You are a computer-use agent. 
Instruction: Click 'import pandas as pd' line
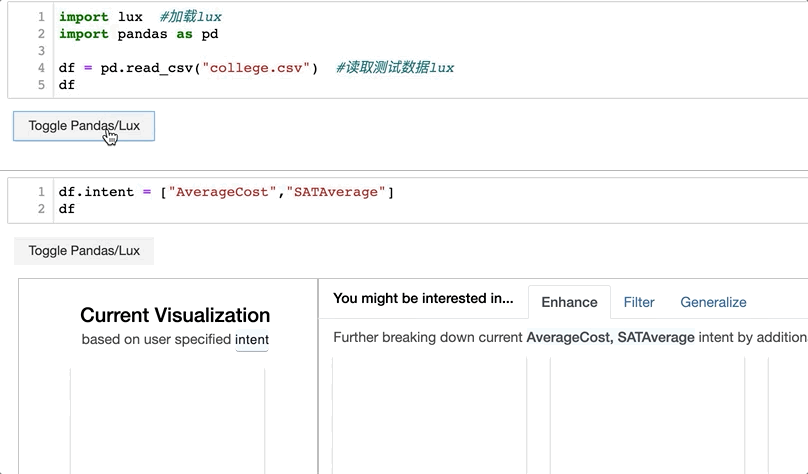(139, 34)
